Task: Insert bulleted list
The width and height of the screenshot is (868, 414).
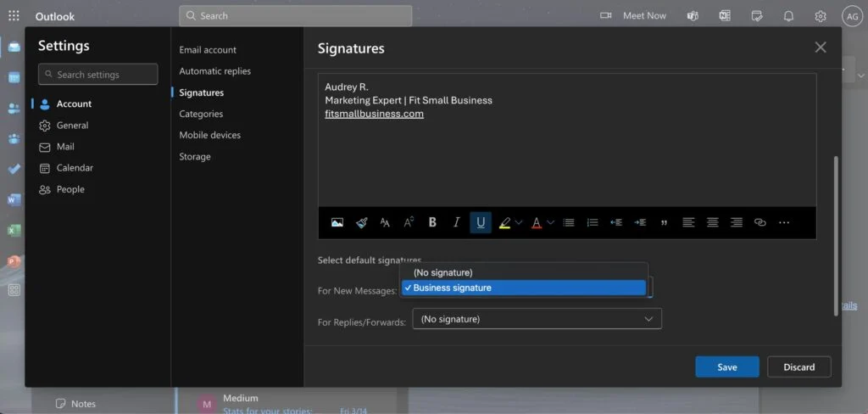Action: [569, 222]
